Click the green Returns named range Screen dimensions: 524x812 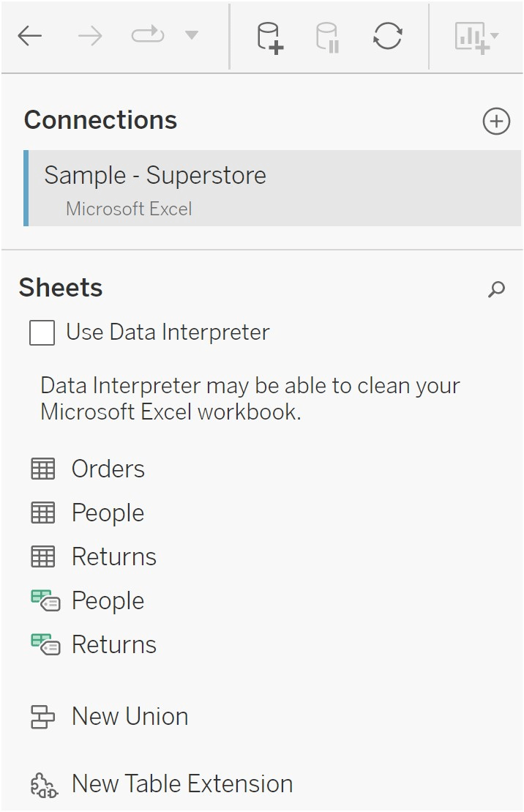(x=113, y=645)
